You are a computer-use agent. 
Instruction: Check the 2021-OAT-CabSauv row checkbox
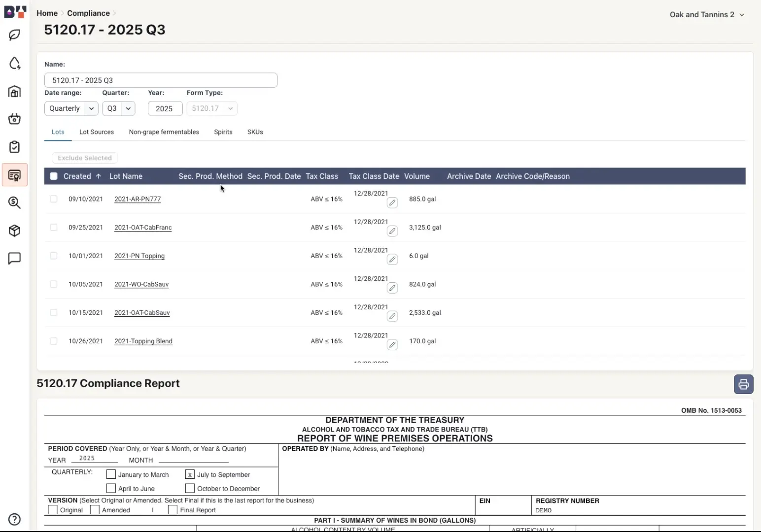(54, 312)
